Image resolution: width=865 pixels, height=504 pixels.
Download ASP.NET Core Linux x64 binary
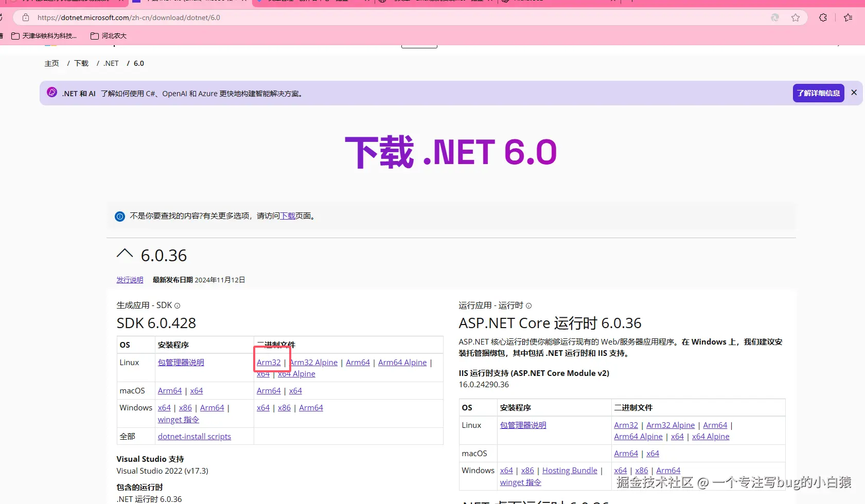click(677, 437)
